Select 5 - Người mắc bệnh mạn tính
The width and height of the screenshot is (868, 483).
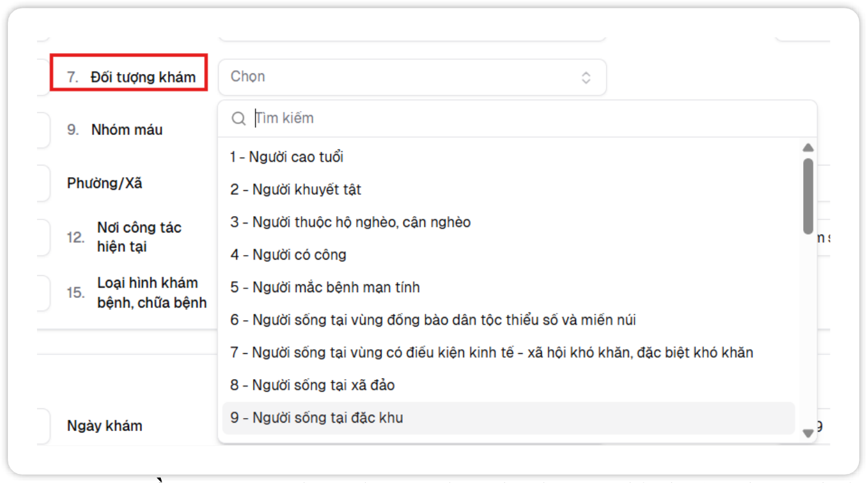509,287
